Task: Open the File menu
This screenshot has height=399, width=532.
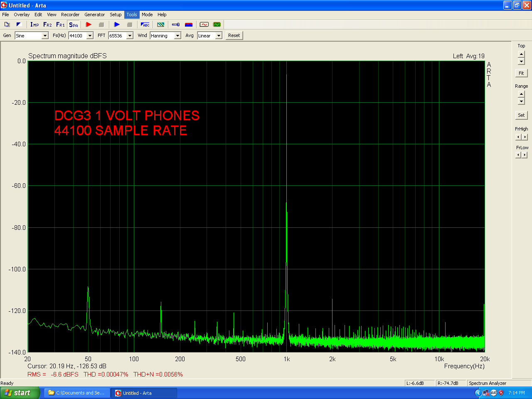Action: point(5,15)
